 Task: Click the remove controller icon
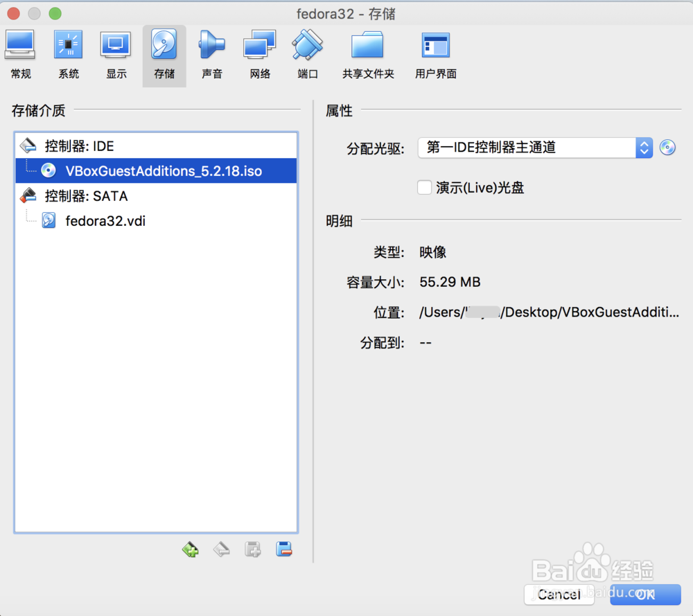pos(222,549)
